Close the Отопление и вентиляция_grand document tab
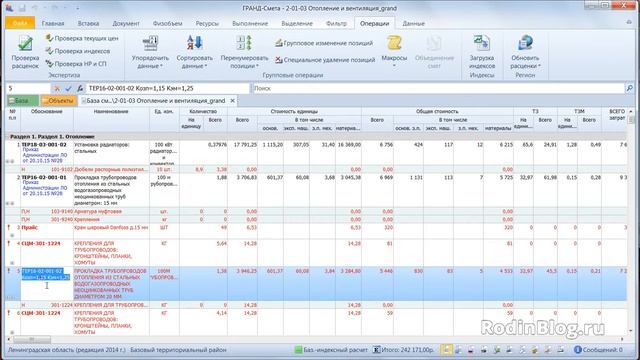The height and width of the screenshot is (360, 640). click(x=233, y=100)
